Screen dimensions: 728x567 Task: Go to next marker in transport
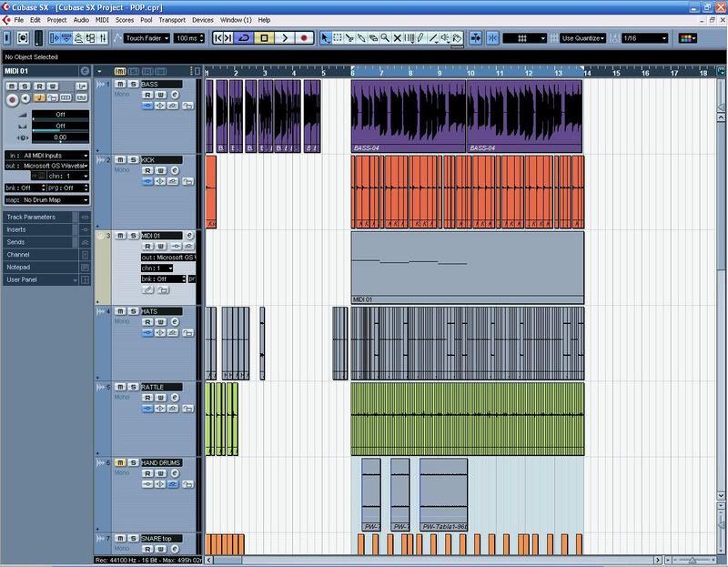click(x=228, y=38)
